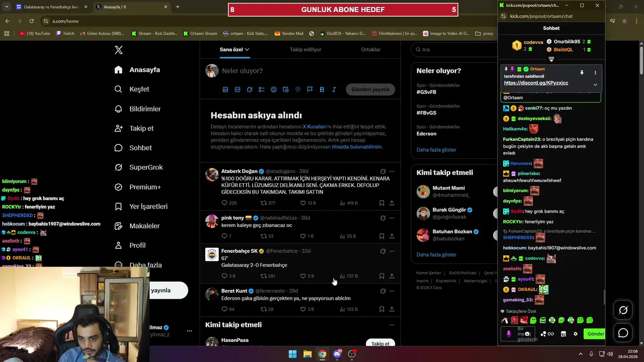Add a poll to the post
Image resolution: width=644 pixels, height=362 pixels.
(x=262, y=89)
